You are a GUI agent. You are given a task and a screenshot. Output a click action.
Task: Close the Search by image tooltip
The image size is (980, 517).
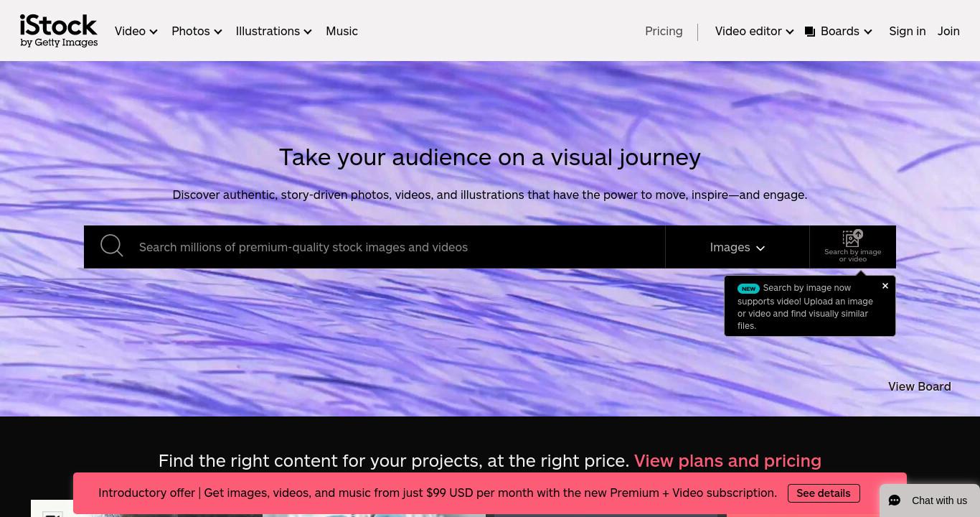click(x=885, y=286)
